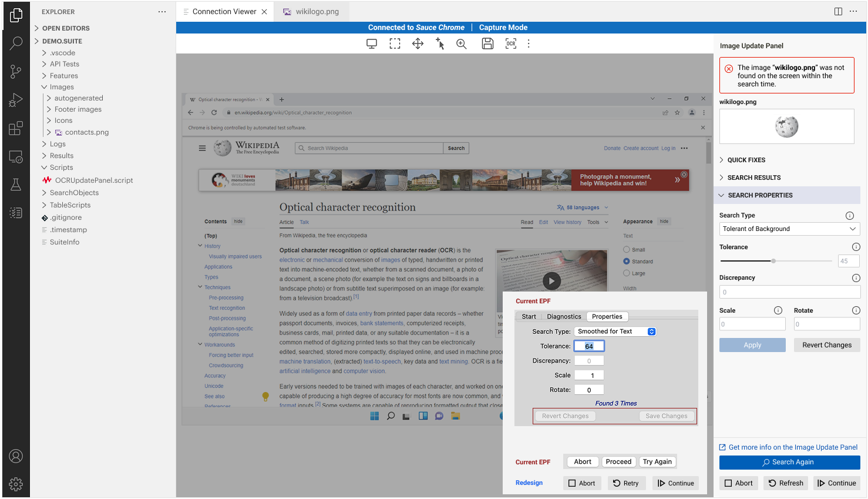Split the editor with the layout icon

coord(838,12)
